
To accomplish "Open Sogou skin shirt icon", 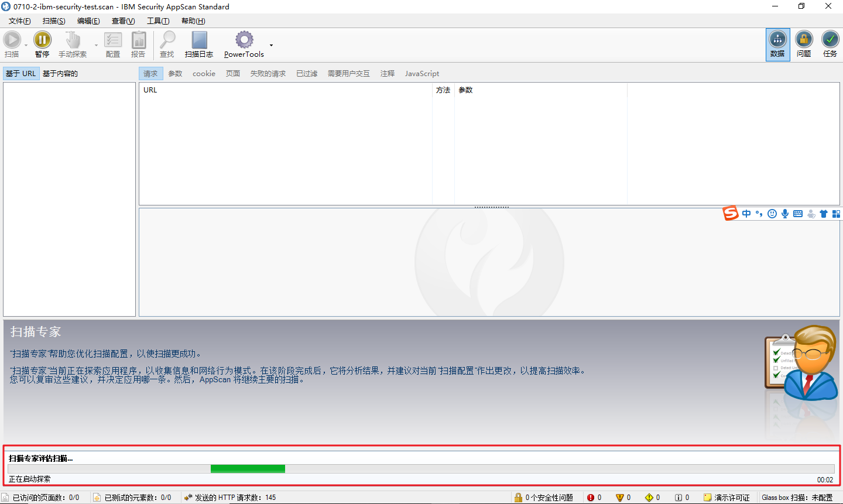I will [x=824, y=214].
